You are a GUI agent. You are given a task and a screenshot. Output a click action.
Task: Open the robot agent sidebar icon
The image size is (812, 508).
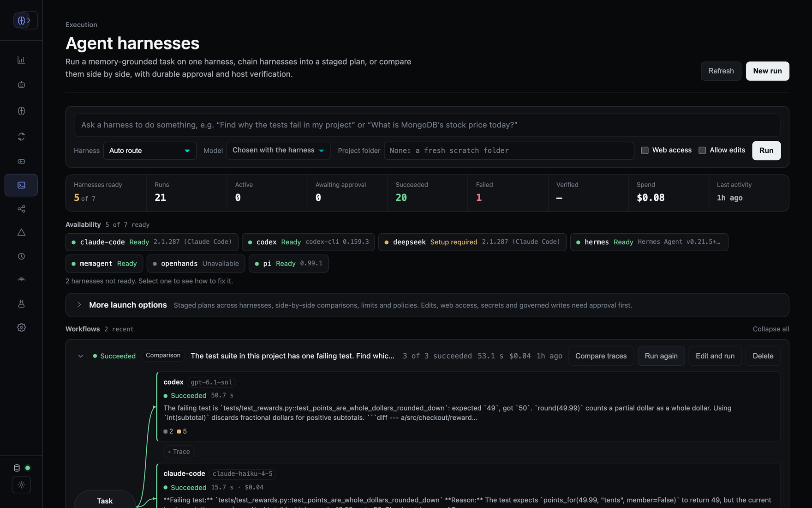pyautogui.click(x=21, y=85)
